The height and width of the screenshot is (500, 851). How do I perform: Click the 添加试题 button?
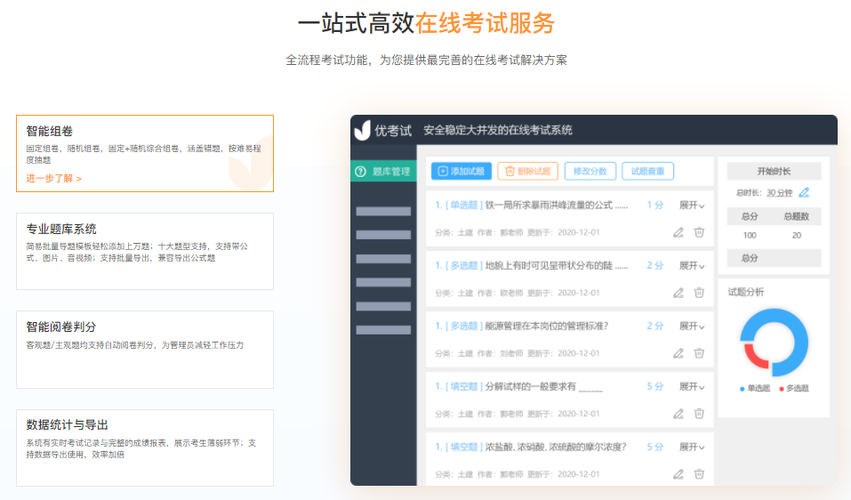(461, 171)
